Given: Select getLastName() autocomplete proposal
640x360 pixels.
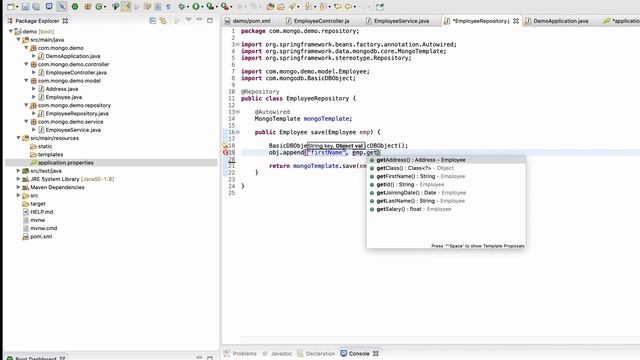Looking at the screenshot, I should pos(446,201).
